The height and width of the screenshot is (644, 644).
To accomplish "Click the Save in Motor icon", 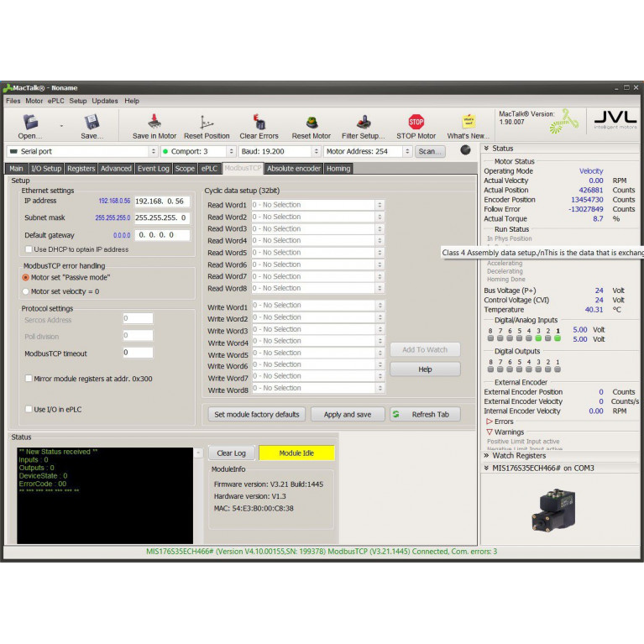I will (x=154, y=122).
